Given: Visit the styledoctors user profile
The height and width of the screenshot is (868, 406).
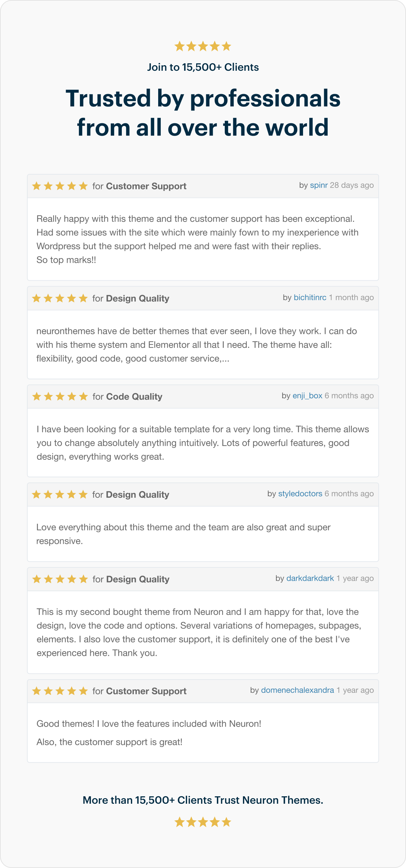Looking at the screenshot, I should pyautogui.click(x=300, y=494).
